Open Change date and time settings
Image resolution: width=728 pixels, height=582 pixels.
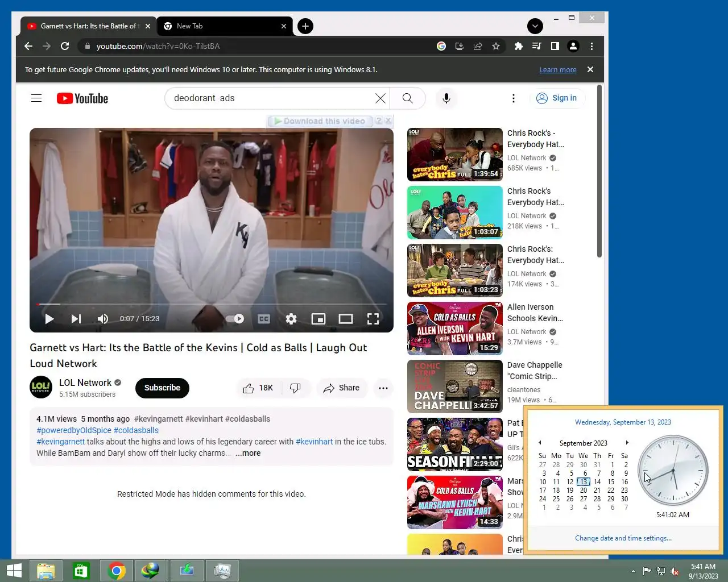click(623, 538)
